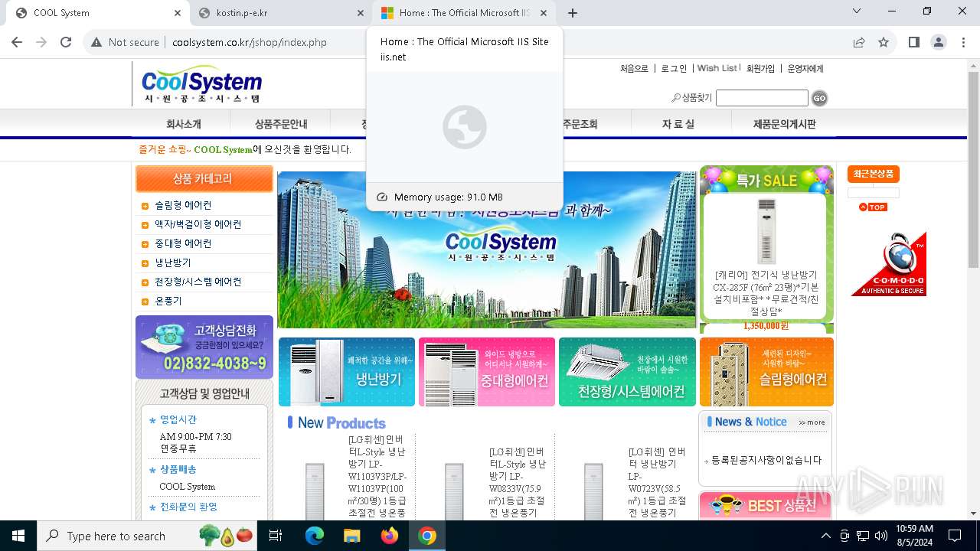Click the BEST 상품전 banner
The height and width of the screenshot is (551, 980).
coord(766,505)
